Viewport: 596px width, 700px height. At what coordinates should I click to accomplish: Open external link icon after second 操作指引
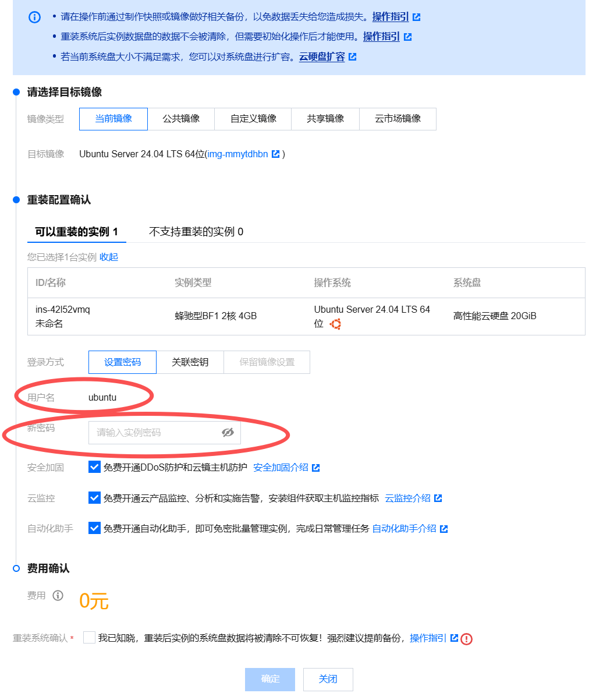(407, 37)
